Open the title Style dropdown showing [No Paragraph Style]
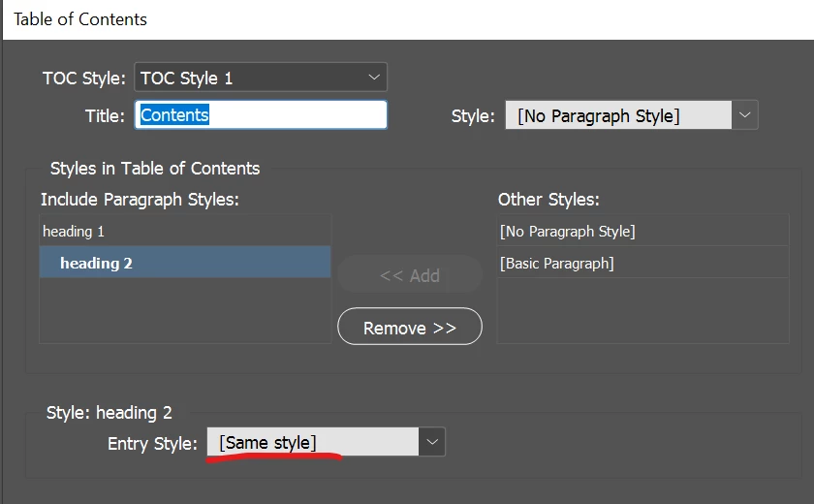This screenshot has width=814, height=504. [x=617, y=115]
